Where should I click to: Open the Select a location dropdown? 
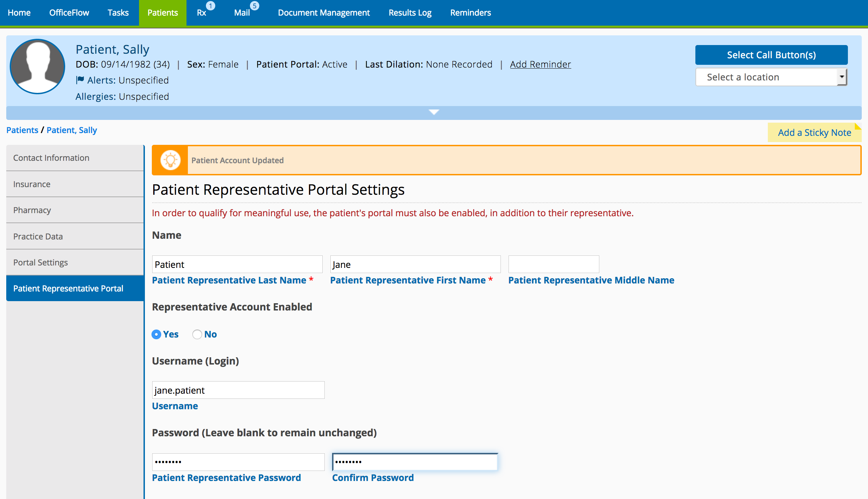click(771, 77)
